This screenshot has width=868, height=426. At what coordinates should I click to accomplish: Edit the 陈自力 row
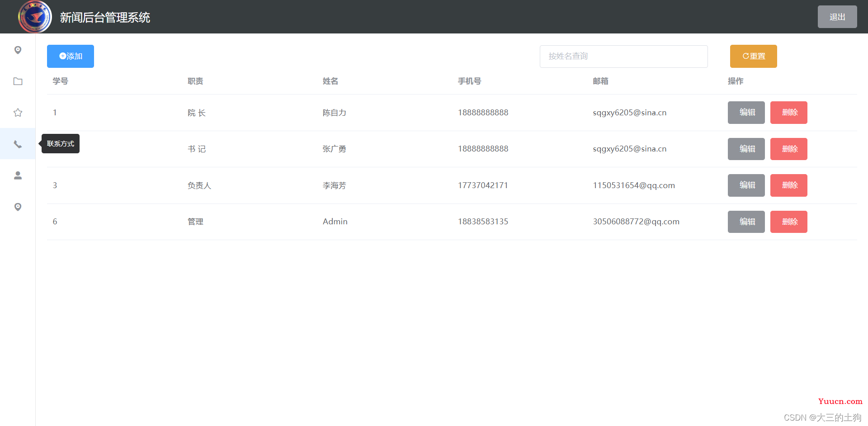point(746,113)
